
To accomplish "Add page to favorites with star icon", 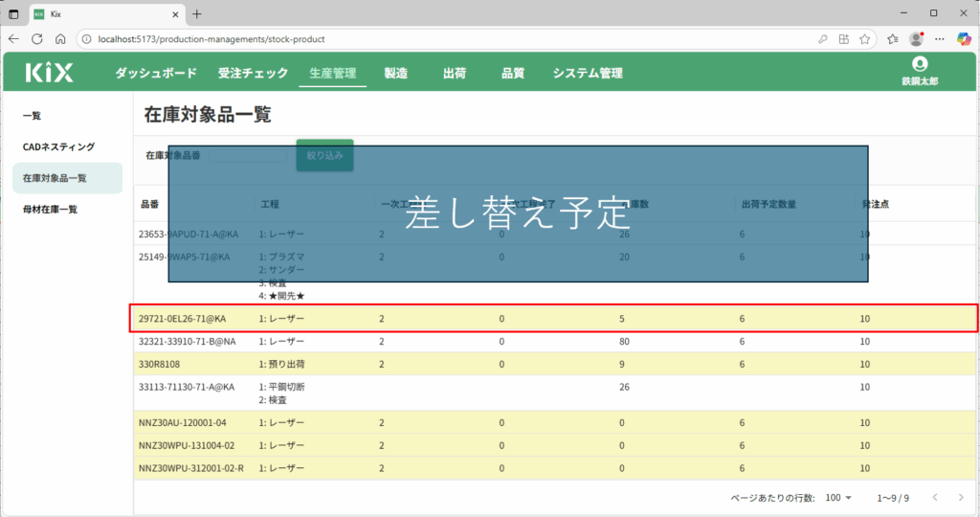I will [x=864, y=38].
